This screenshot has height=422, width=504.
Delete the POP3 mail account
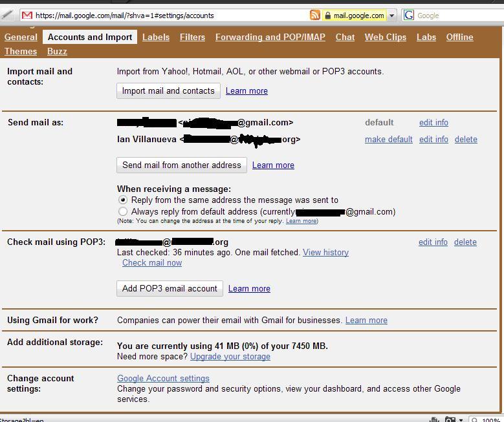[x=465, y=242]
